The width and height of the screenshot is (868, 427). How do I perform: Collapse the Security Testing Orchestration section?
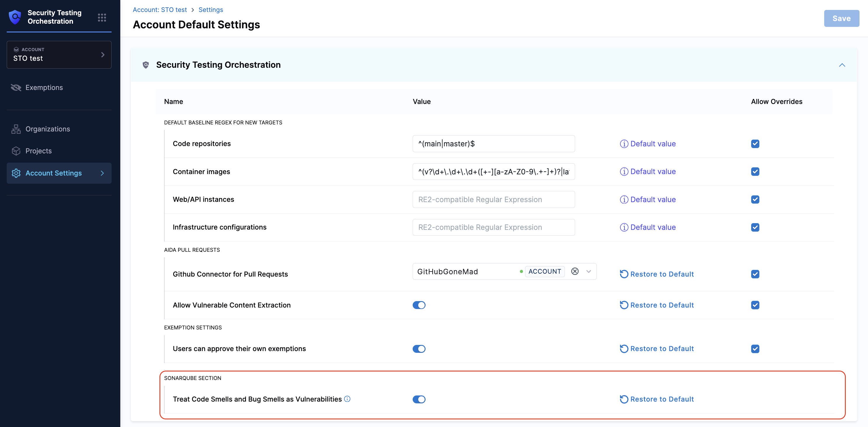(x=842, y=65)
